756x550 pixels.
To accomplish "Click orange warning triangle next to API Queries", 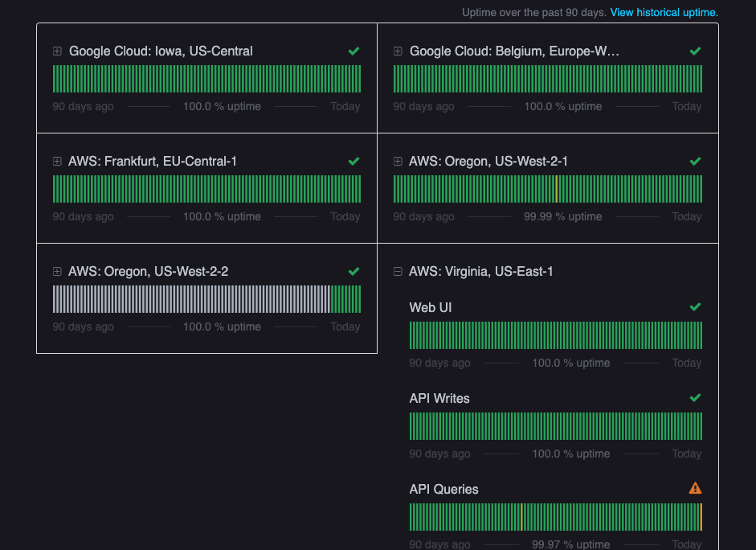I will tap(695, 488).
